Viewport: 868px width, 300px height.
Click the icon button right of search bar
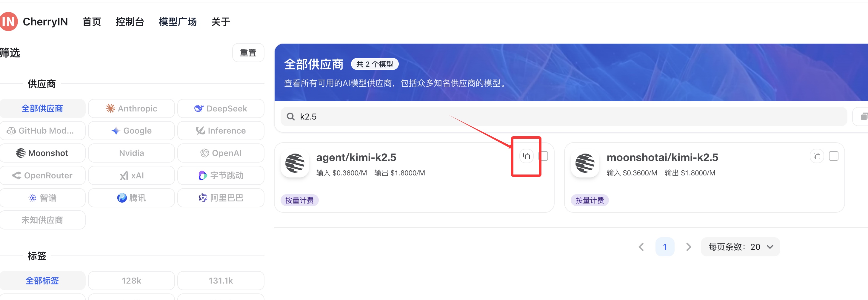point(863,117)
